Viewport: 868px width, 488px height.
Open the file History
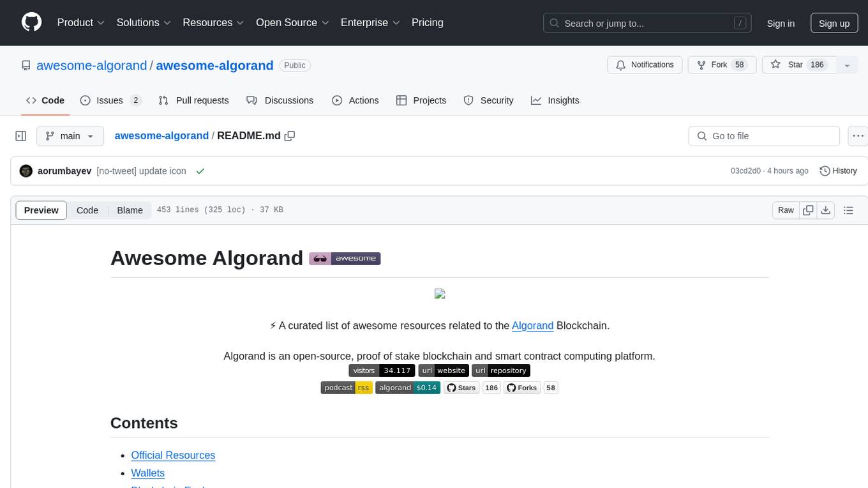(x=838, y=171)
